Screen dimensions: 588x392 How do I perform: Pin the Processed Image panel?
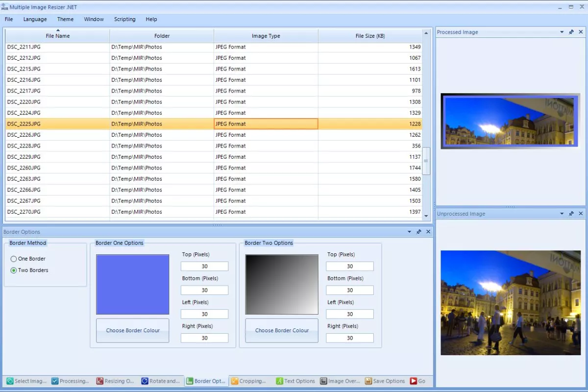[571, 32]
